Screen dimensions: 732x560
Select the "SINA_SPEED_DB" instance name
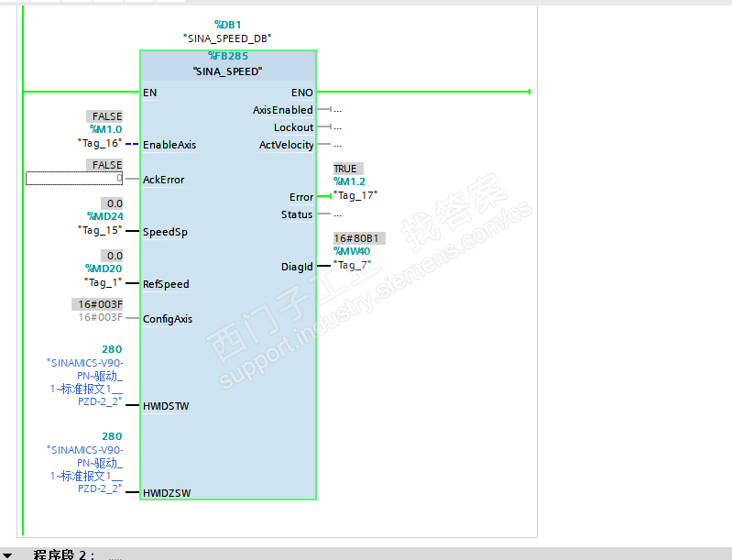click(x=227, y=38)
